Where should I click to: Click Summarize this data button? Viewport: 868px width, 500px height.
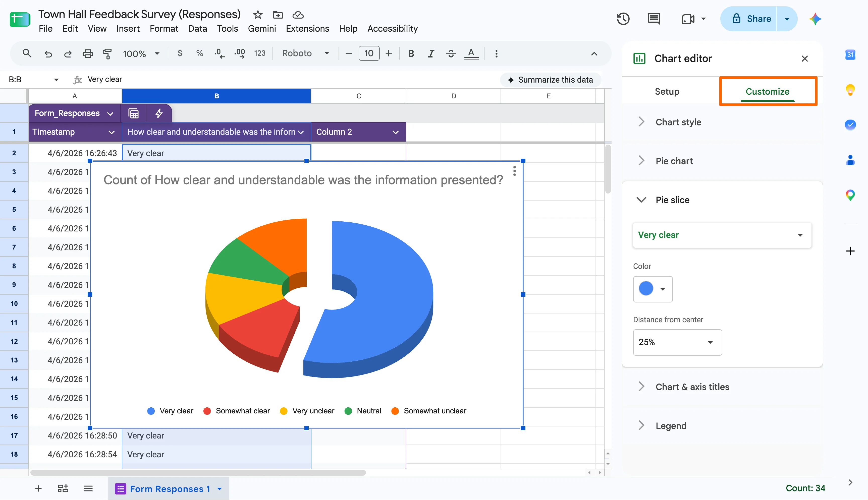pos(551,80)
